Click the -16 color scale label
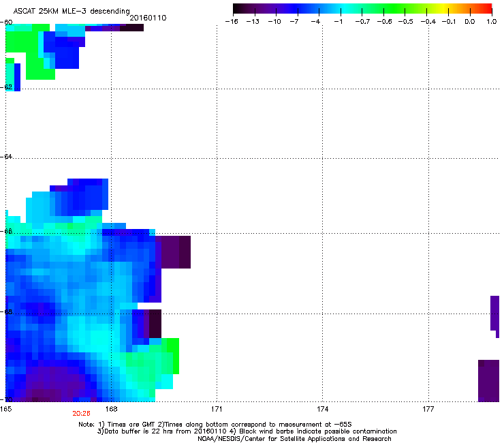The image size is (504, 443). coord(232,22)
